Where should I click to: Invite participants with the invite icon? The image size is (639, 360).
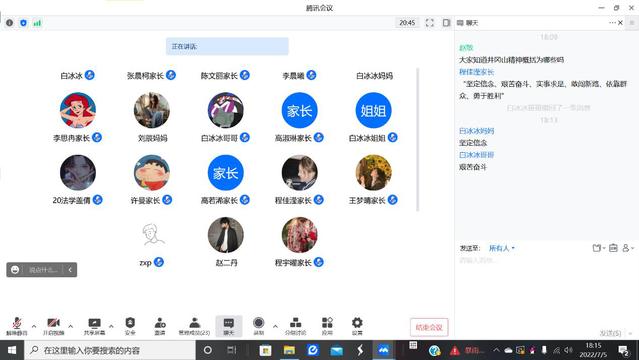click(x=160, y=326)
